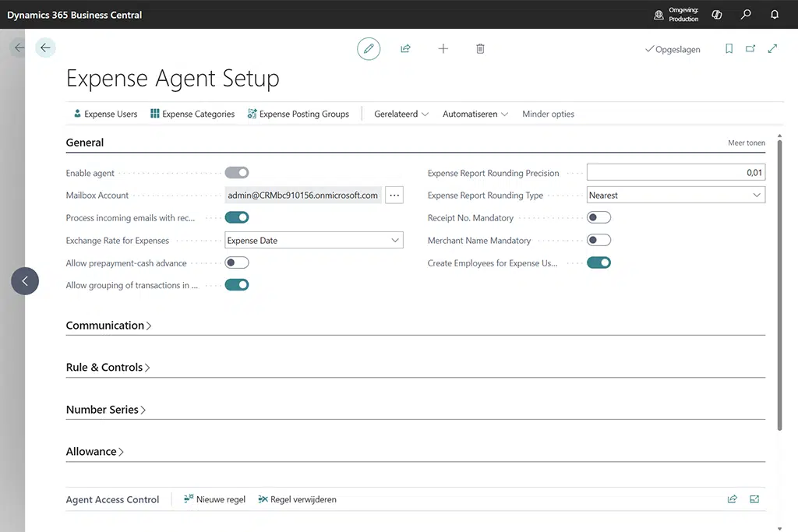Toggle Receipt No. Mandatory switch
This screenshot has width=798, height=532.
(x=598, y=217)
